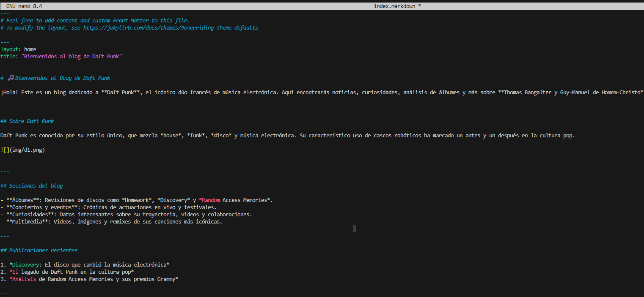Click the image markdown ![](img/d1.png)
This screenshot has width=644, height=297.
[23, 150]
